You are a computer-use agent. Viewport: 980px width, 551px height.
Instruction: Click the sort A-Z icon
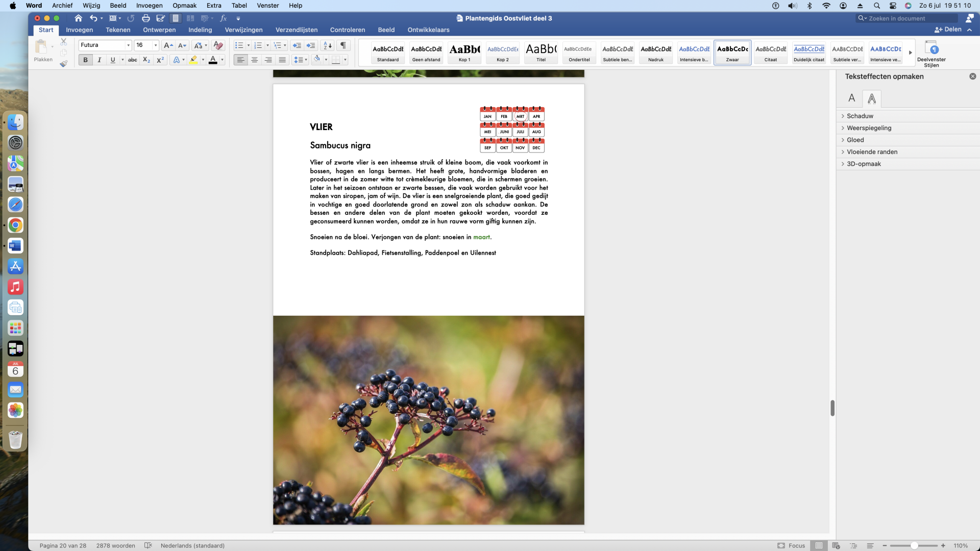coord(328,45)
